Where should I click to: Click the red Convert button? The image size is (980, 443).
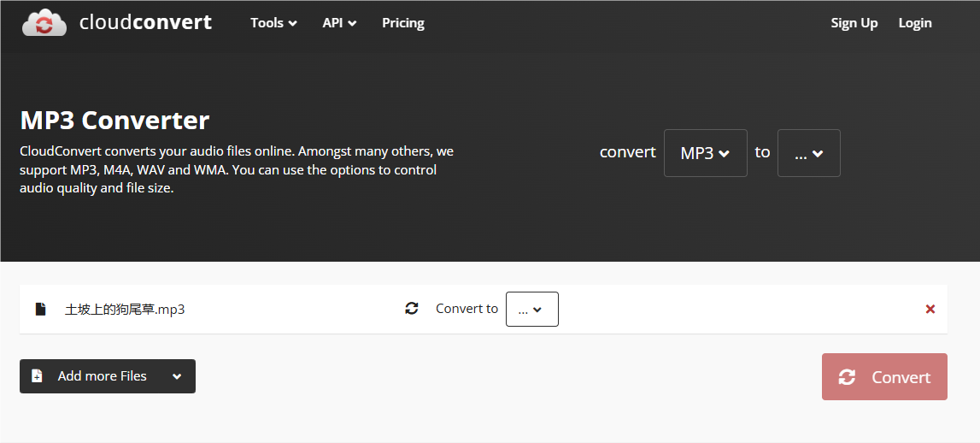pos(884,376)
